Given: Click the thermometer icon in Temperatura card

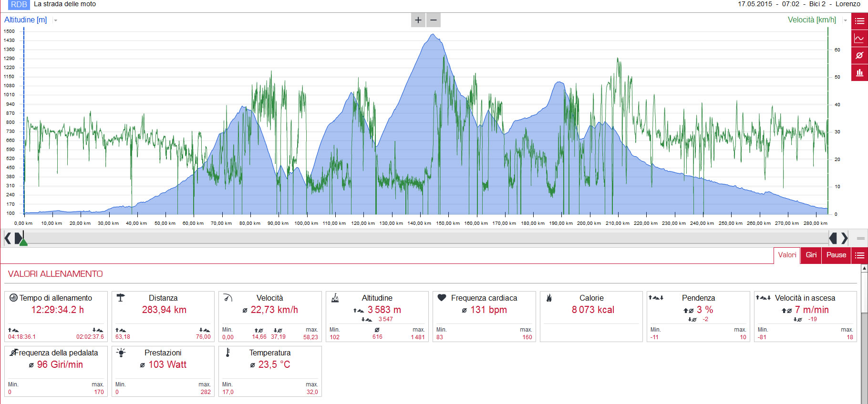Looking at the screenshot, I should 228,353.
